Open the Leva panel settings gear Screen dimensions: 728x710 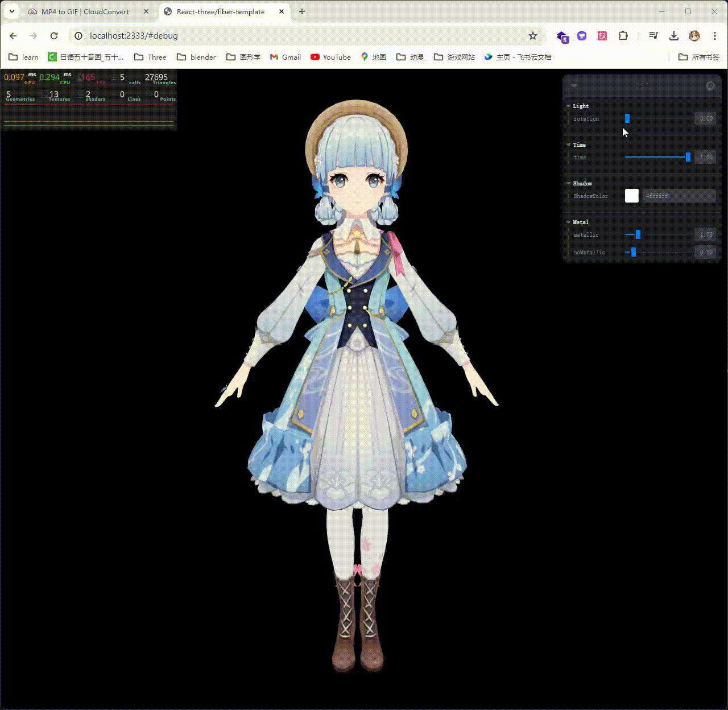click(x=710, y=86)
